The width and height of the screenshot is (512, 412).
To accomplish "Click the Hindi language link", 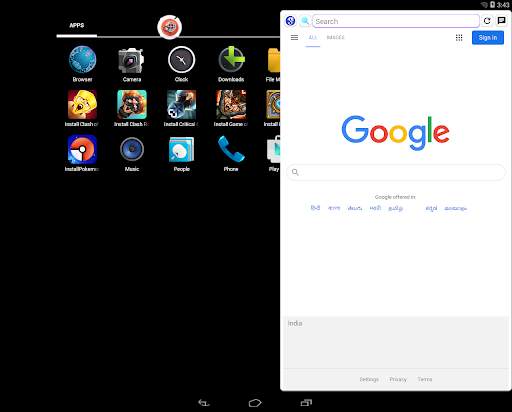I will (x=315, y=208).
